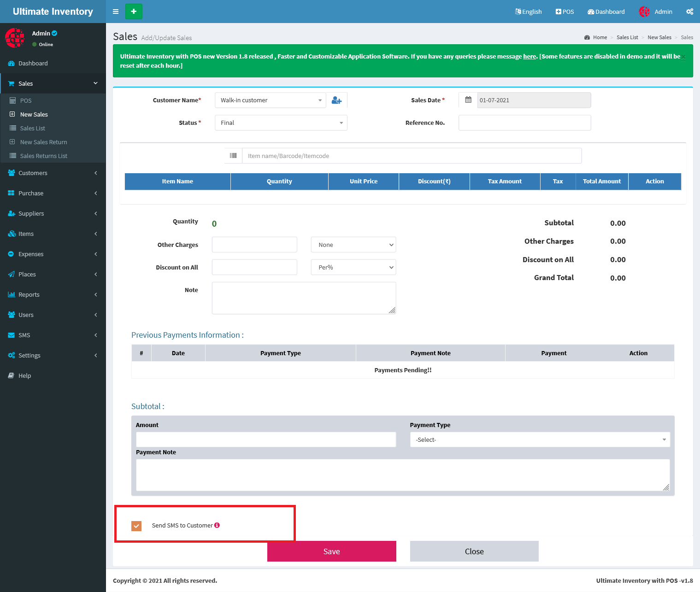
Task: Open Dashboard link in top header
Action: point(606,12)
